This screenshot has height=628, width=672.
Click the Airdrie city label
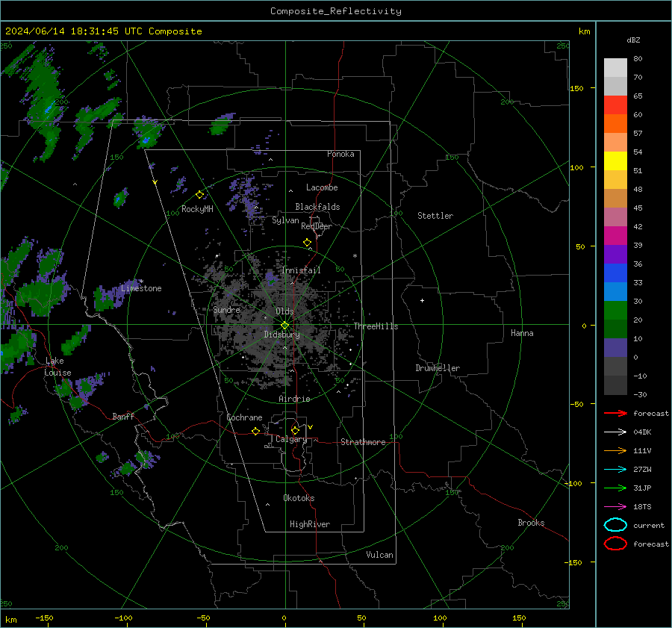294,399
